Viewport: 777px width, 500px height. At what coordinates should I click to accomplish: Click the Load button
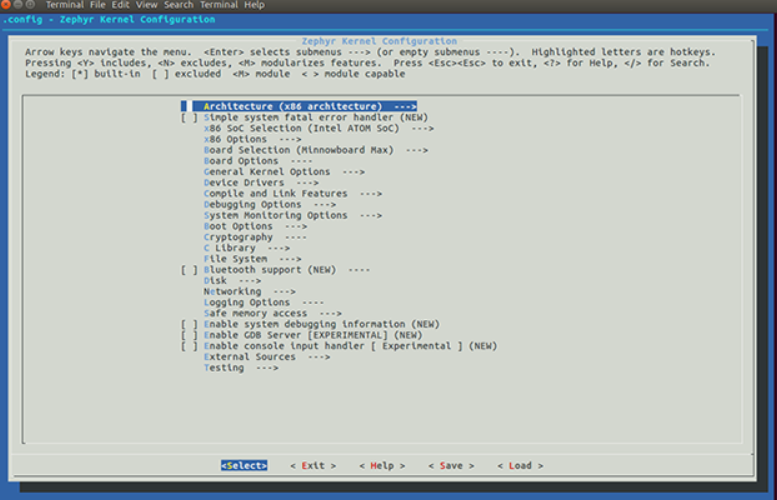(x=520, y=466)
